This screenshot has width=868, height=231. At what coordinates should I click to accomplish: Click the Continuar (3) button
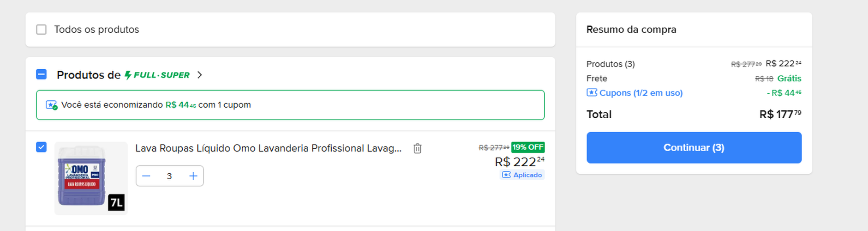pyautogui.click(x=694, y=148)
